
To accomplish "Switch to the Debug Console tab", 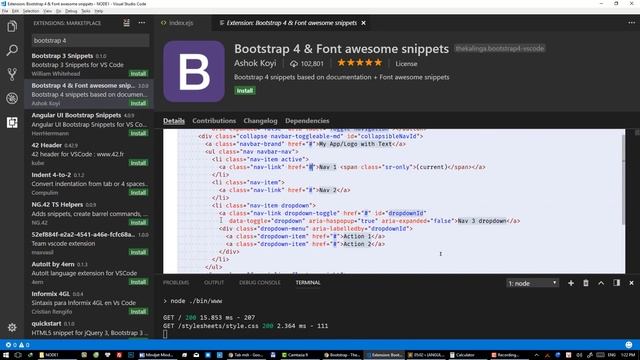I will click(x=260, y=282).
